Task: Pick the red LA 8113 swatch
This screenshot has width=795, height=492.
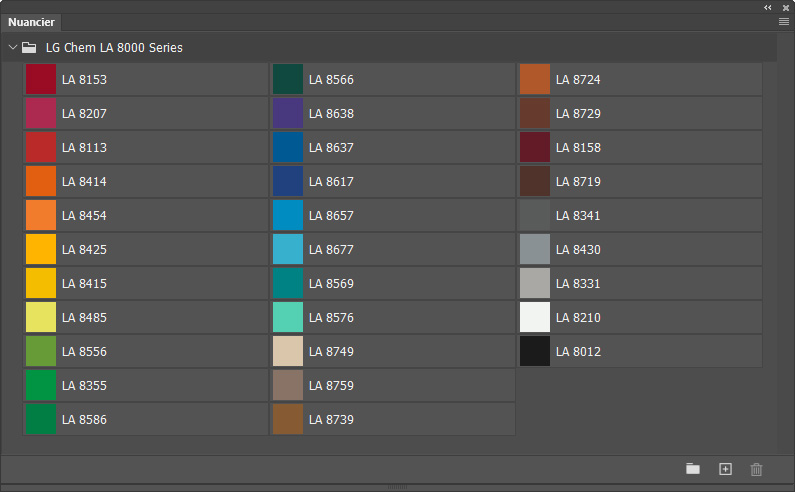Action: 41,147
